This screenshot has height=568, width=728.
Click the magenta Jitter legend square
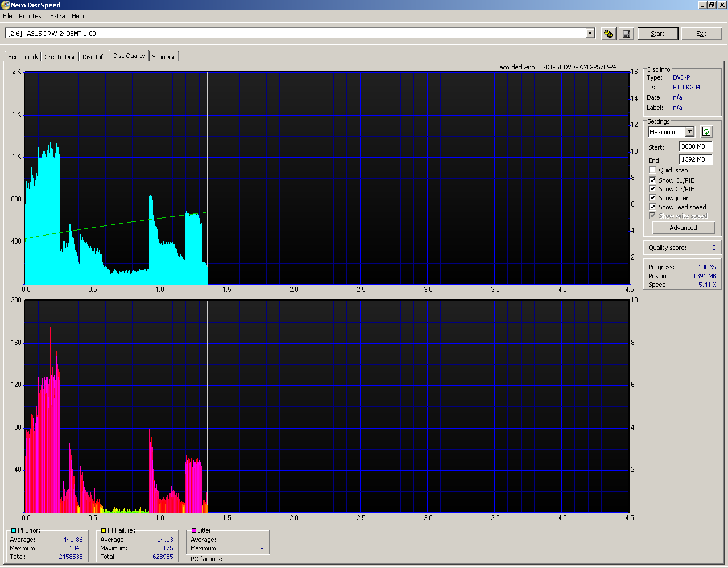tap(194, 530)
